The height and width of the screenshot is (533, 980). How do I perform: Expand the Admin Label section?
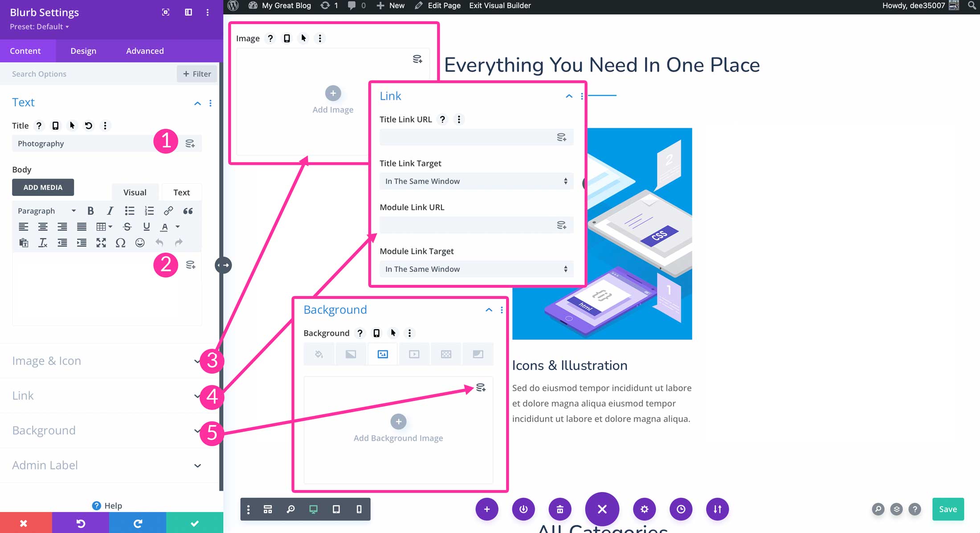(197, 465)
